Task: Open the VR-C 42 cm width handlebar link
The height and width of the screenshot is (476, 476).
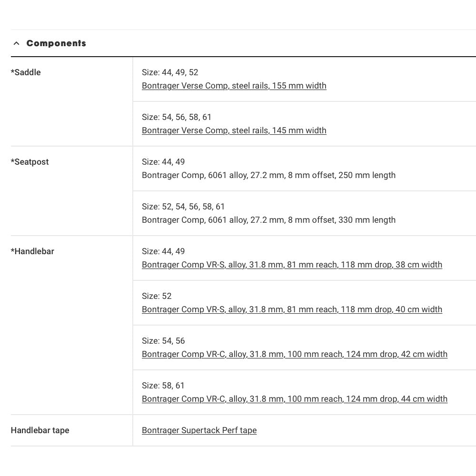Action: coord(294,354)
